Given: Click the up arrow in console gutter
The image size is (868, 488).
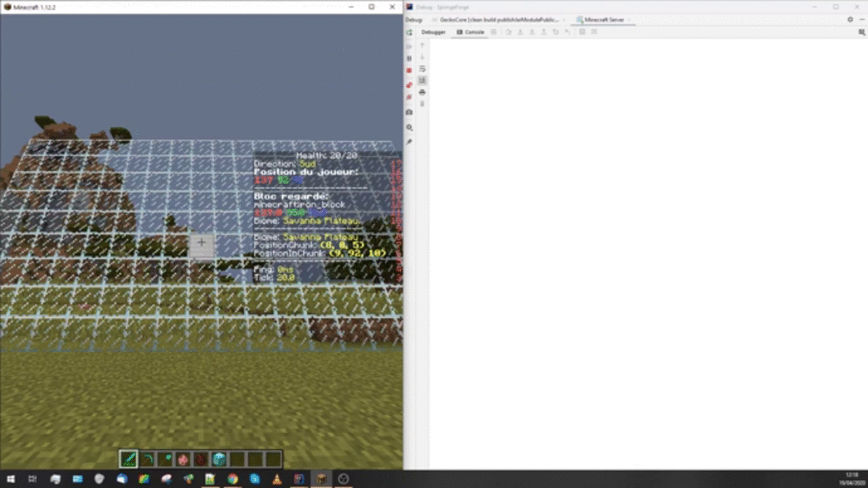Looking at the screenshot, I should point(422,45).
